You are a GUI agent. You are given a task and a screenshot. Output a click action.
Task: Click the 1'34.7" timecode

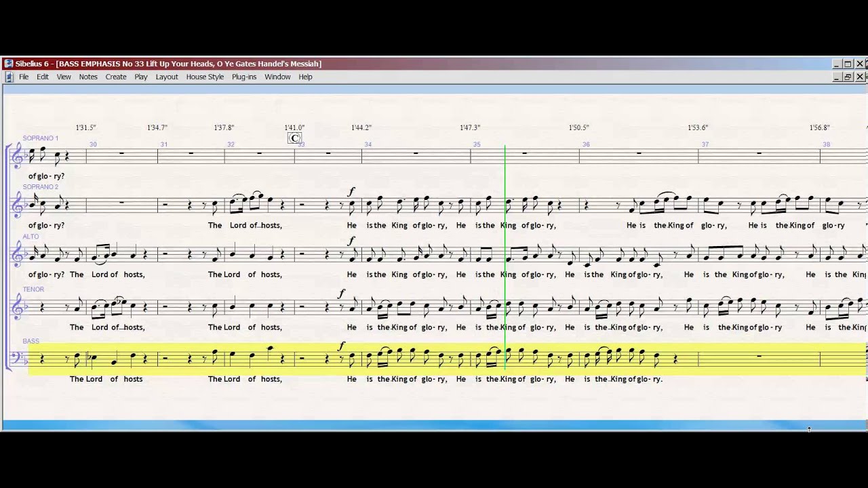[157, 127]
